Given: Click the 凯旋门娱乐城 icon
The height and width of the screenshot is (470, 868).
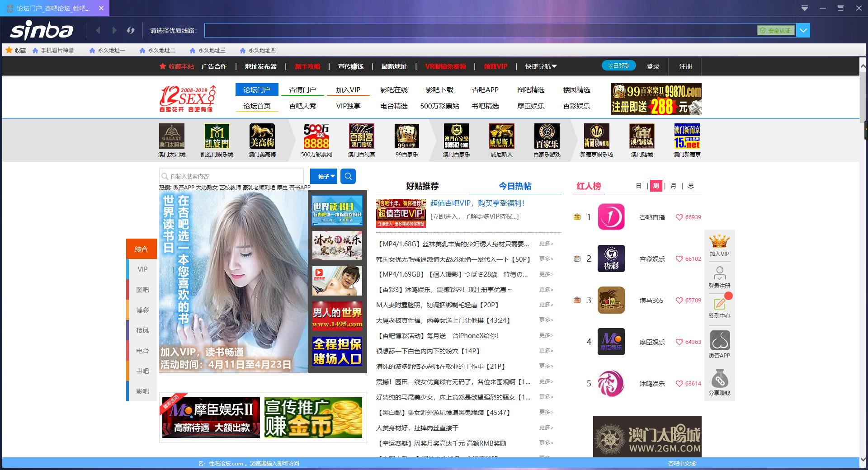Looking at the screenshot, I should click(217, 136).
